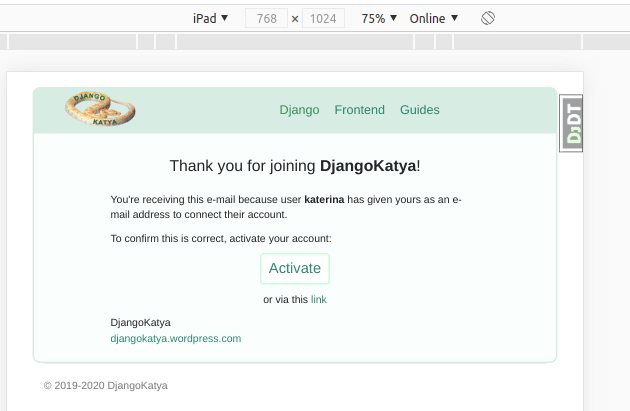This screenshot has width=630, height=411.
Task: Open the Django nav item
Action: point(299,110)
